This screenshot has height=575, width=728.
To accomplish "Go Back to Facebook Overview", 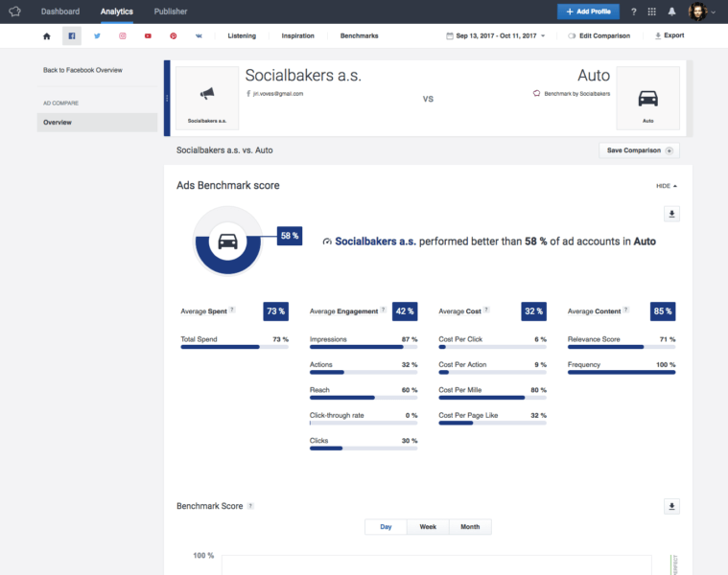I will pyautogui.click(x=82, y=70).
